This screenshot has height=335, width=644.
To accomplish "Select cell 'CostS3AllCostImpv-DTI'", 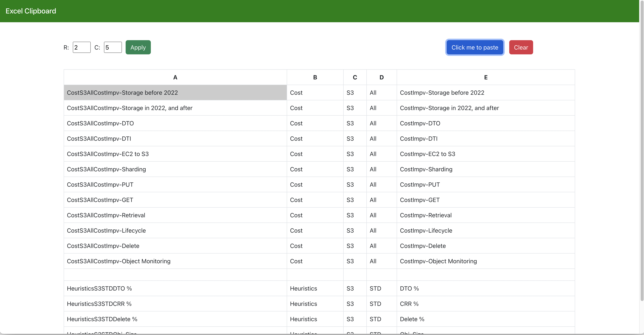I will pyautogui.click(x=175, y=139).
